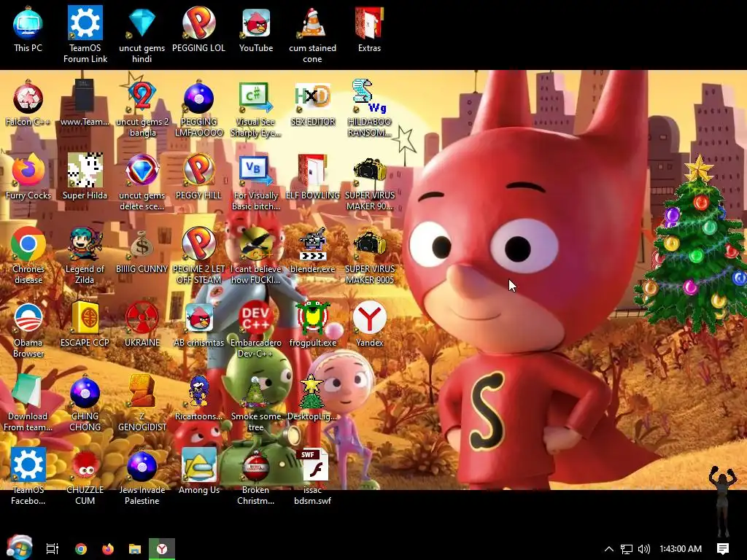Launch the Among Us desktop icon
This screenshot has width=747, height=560.
point(198,470)
